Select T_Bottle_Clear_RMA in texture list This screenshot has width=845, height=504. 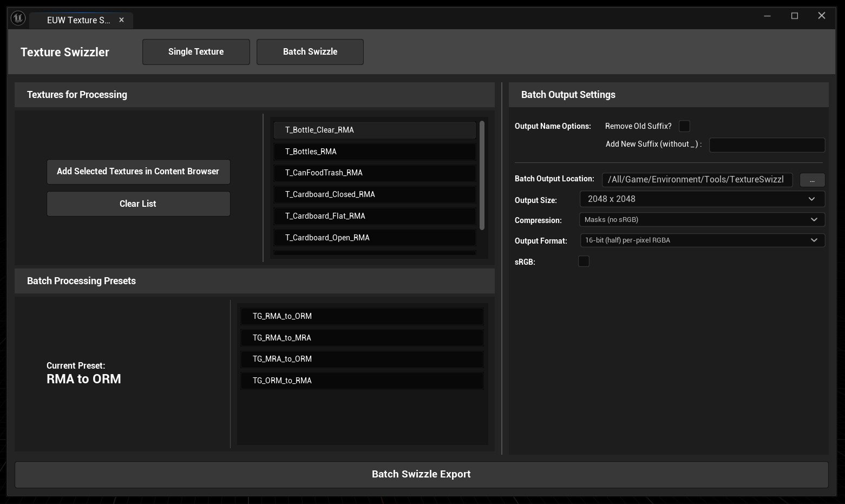(x=375, y=130)
